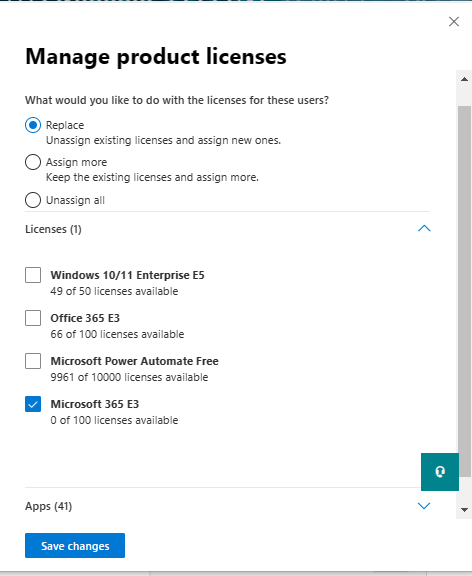Click the Office 365 E3 label text

(85, 318)
